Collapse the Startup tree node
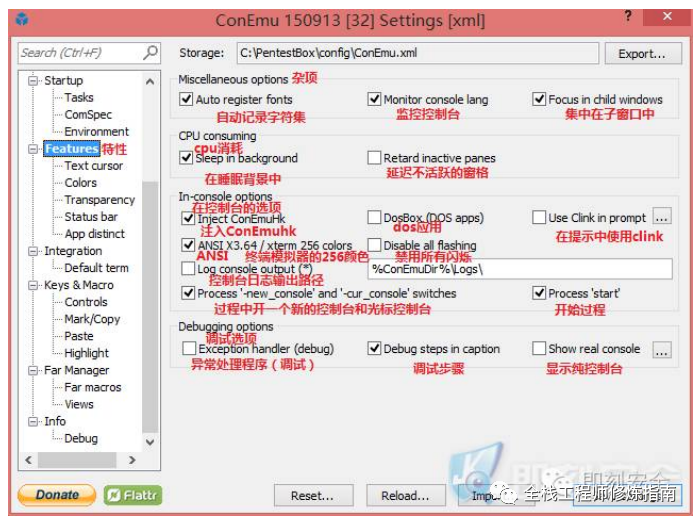 point(33,81)
